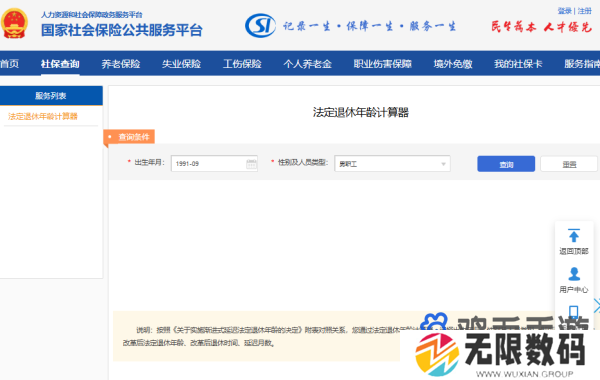Click the 重置 reset button
This screenshot has height=380, width=600.
(569, 164)
